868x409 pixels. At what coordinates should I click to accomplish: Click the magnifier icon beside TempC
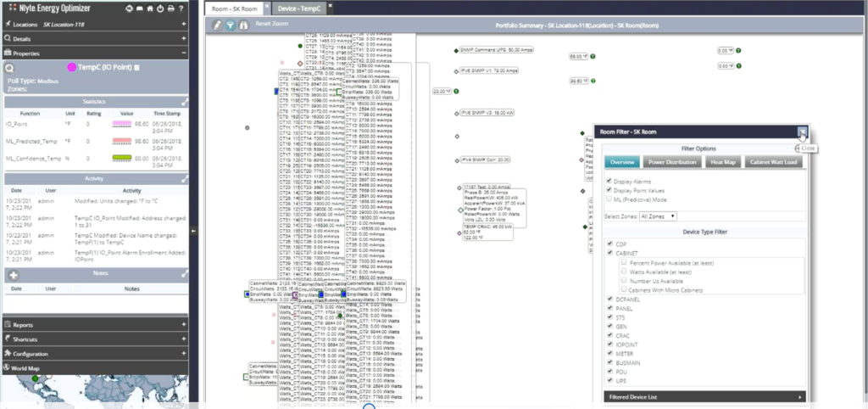pos(9,68)
